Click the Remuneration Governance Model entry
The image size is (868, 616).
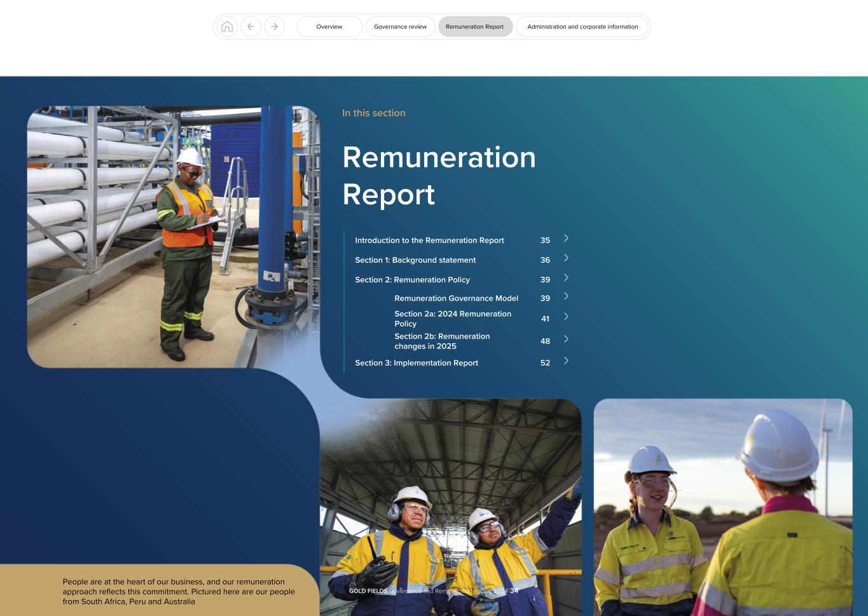point(457,298)
